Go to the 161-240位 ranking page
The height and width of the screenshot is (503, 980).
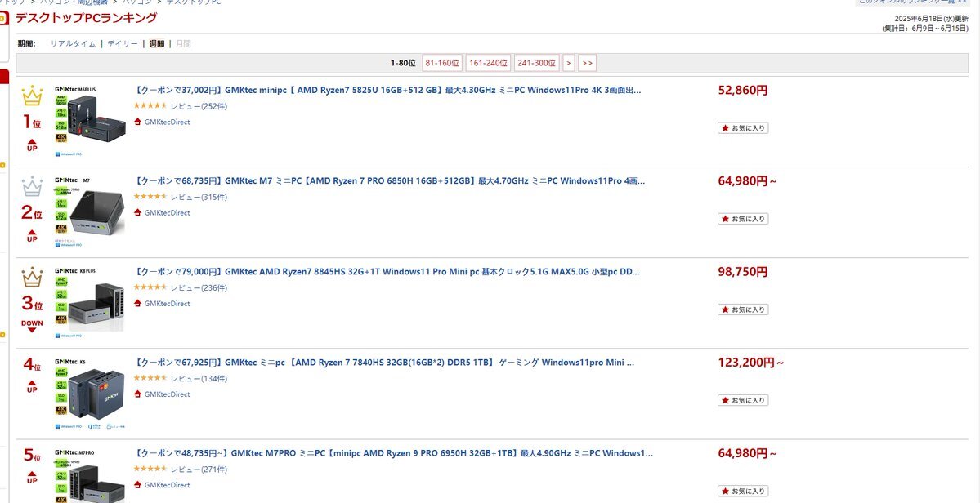click(488, 63)
